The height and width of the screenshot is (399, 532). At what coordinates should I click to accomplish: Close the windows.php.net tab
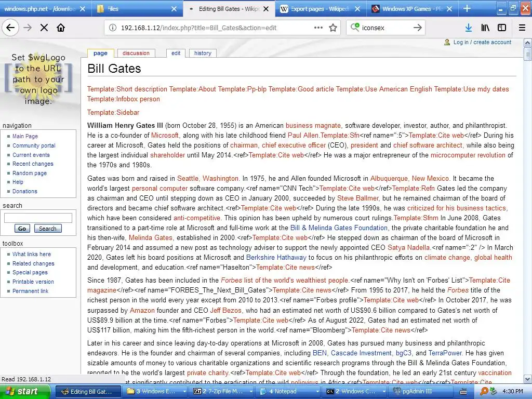tap(83, 9)
